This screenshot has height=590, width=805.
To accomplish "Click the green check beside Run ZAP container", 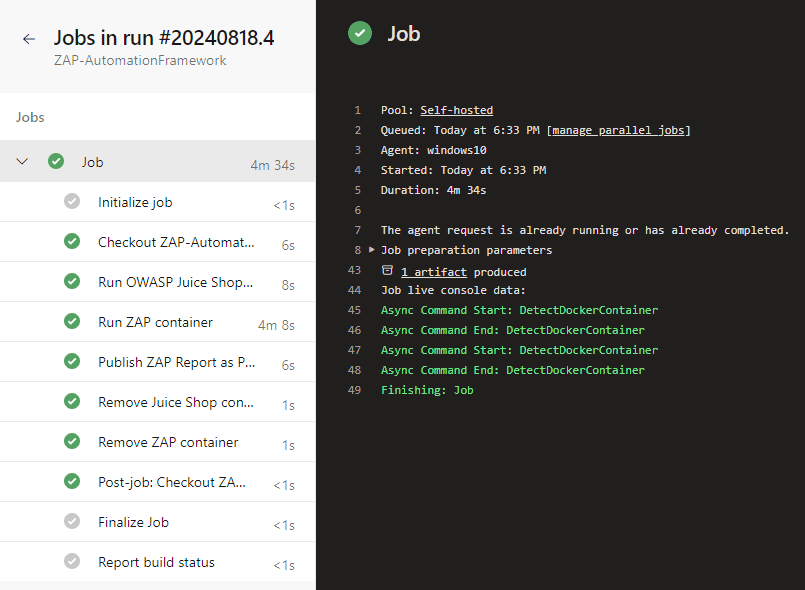I will pos(72,321).
